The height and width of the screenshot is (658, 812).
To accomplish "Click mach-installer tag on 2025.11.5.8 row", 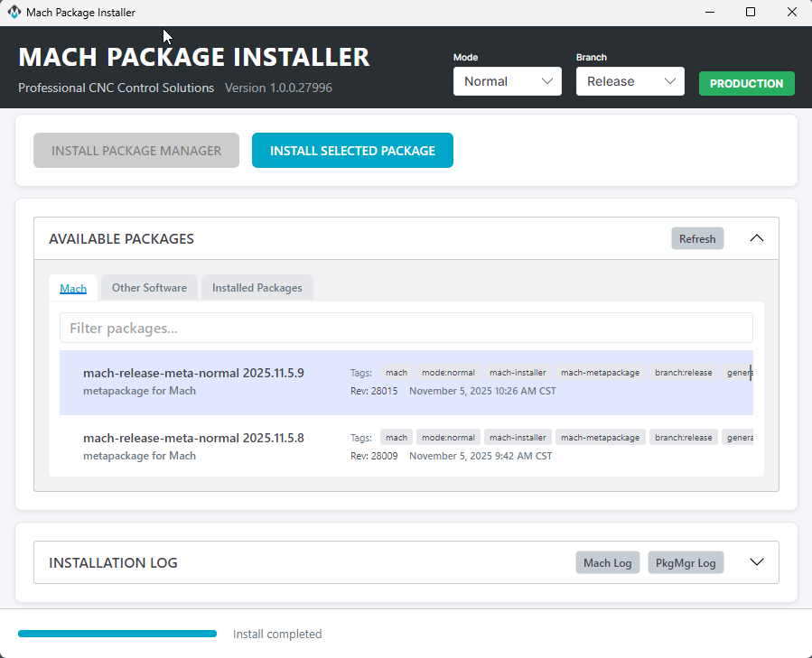I will click(518, 438).
